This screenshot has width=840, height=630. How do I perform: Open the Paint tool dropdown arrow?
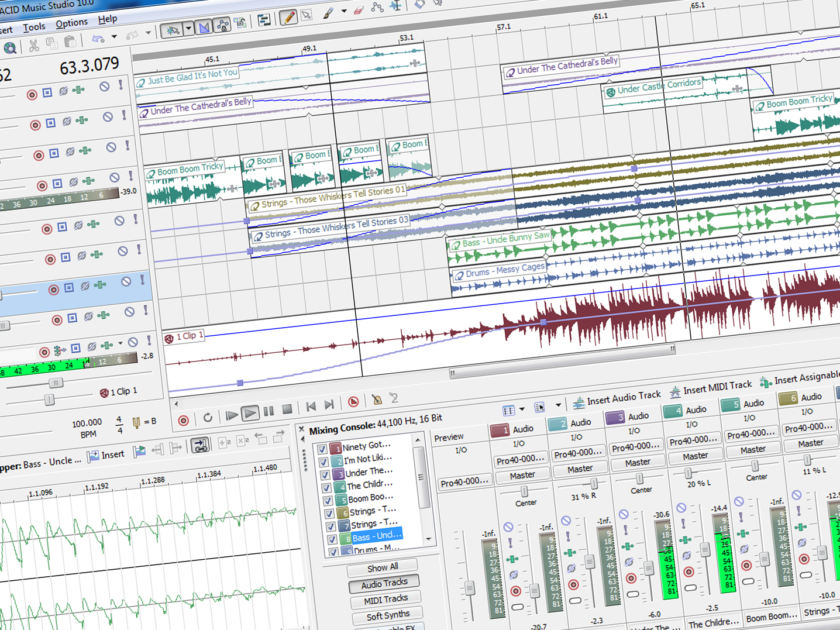[343, 11]
